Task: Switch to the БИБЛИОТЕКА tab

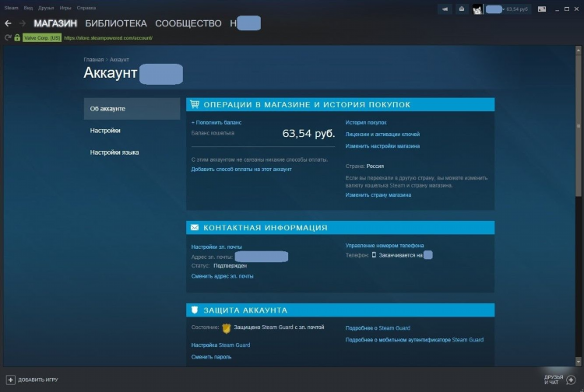Action: [116, 23]
